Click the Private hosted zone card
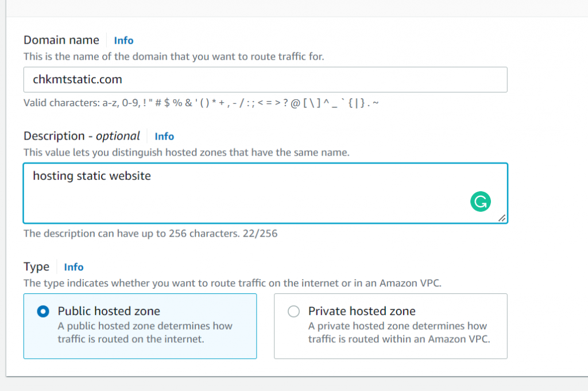This screenshot has width=588, height=391. [390, 326]
